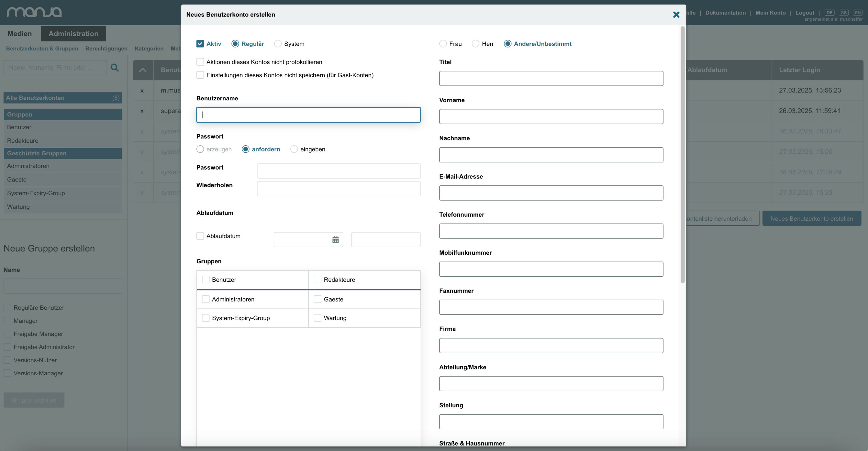Check the Redakteure group checkbox
Screen dimensions: 868x451
(317, 280)
